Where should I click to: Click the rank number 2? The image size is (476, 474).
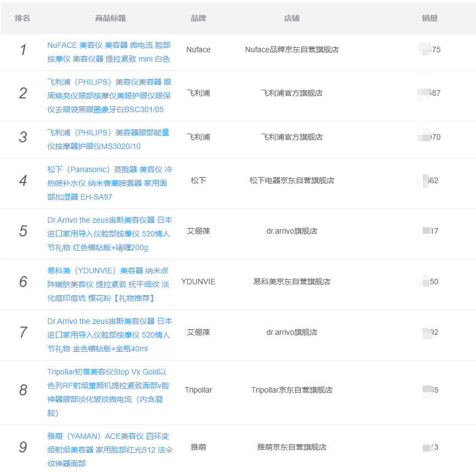(23, 93)
